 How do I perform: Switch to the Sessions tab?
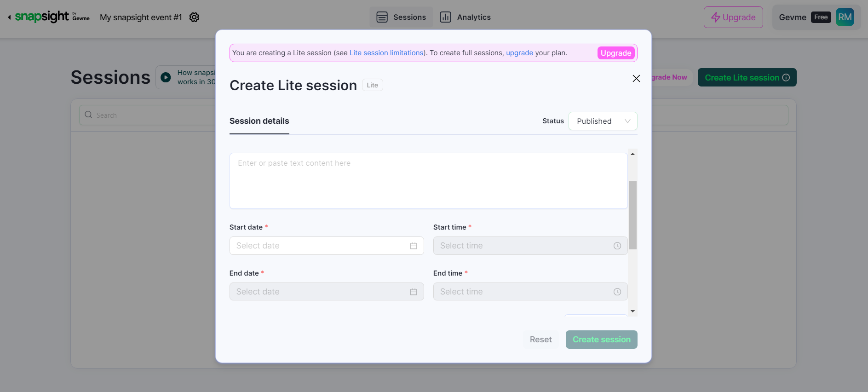401,17
